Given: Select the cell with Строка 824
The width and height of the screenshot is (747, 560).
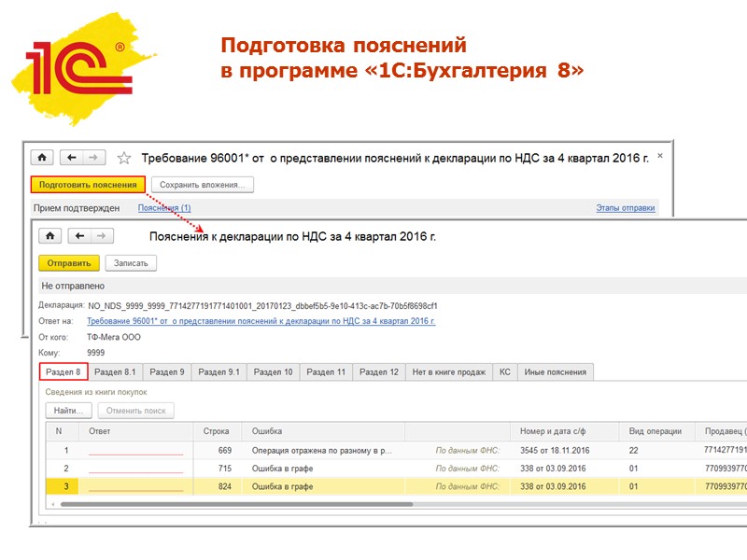Looking at the screenshot, I should tap(218, 486).
